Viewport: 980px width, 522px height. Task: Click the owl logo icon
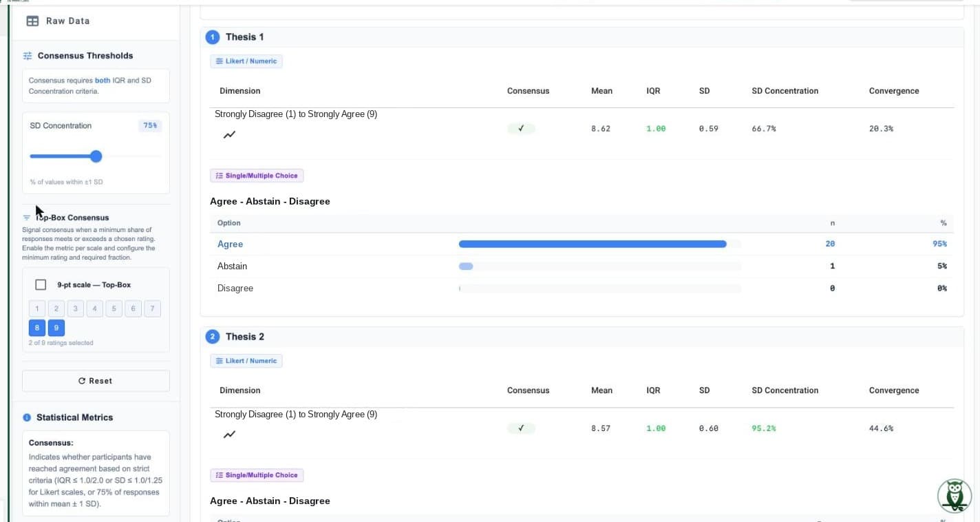click(x=955, y=496)
